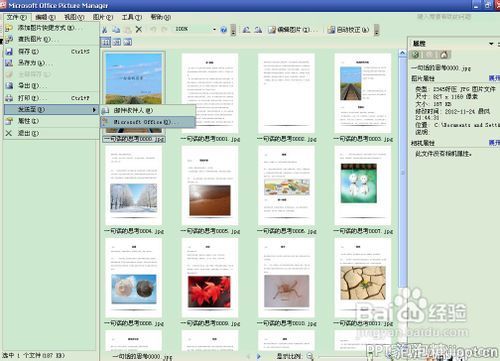Viewport: 500px width, 361px height.
Task: Click the blue Help question mark icon
Action: coord(224,30)
